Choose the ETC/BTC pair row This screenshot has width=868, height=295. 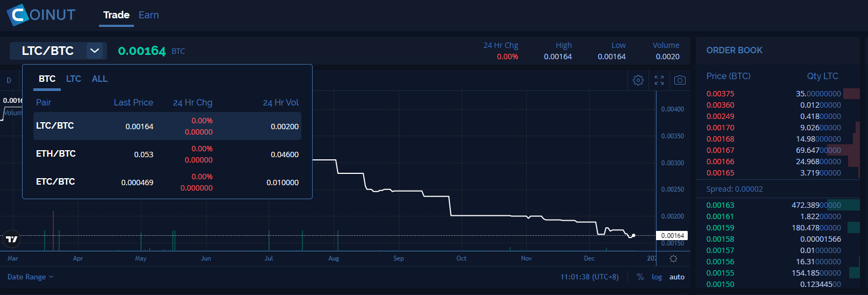pyautogui.click(x=167, y=182)
